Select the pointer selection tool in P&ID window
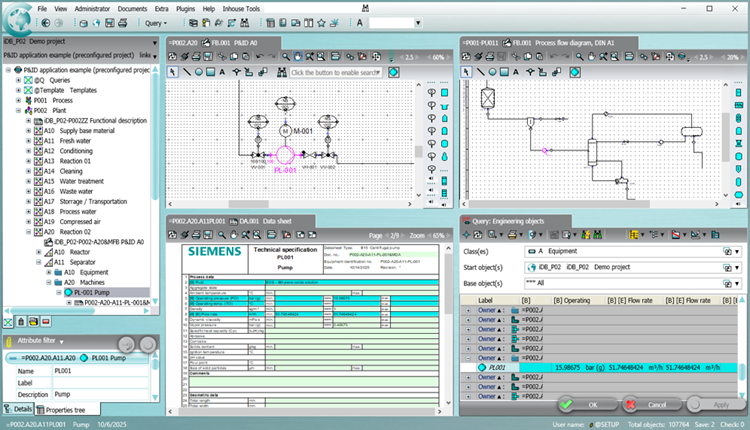The height and width of the screenshot is (430, 750). [172, 72]
